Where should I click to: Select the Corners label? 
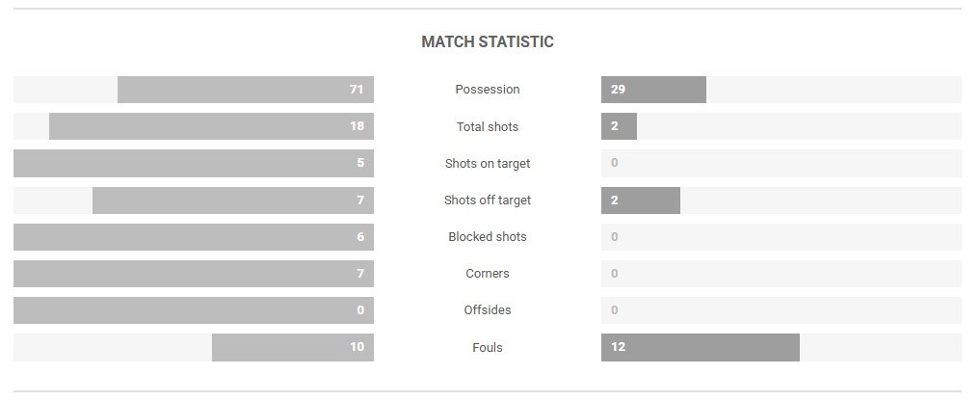(x=488, y=274)
